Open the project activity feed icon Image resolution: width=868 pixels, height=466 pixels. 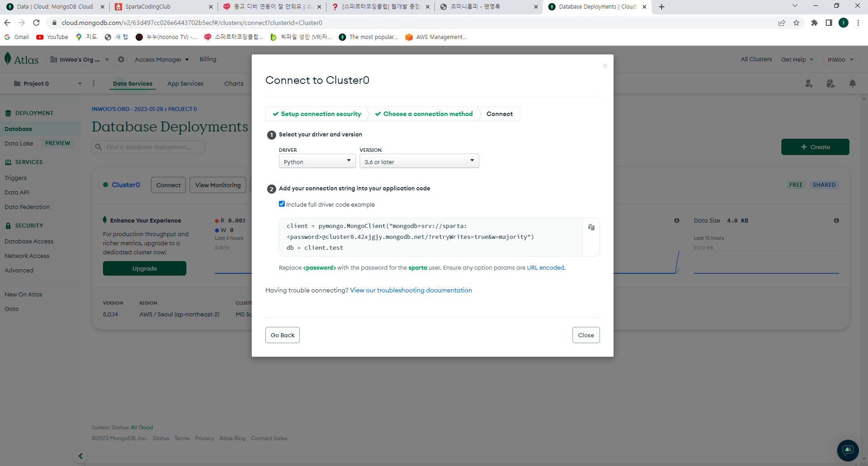pyautogui.click(x=830, y=83)
